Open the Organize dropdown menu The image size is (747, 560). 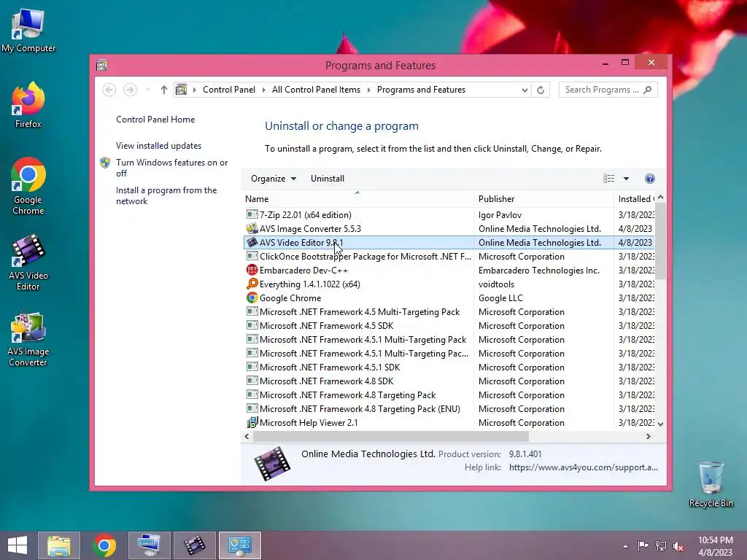[x=274, y=179]
